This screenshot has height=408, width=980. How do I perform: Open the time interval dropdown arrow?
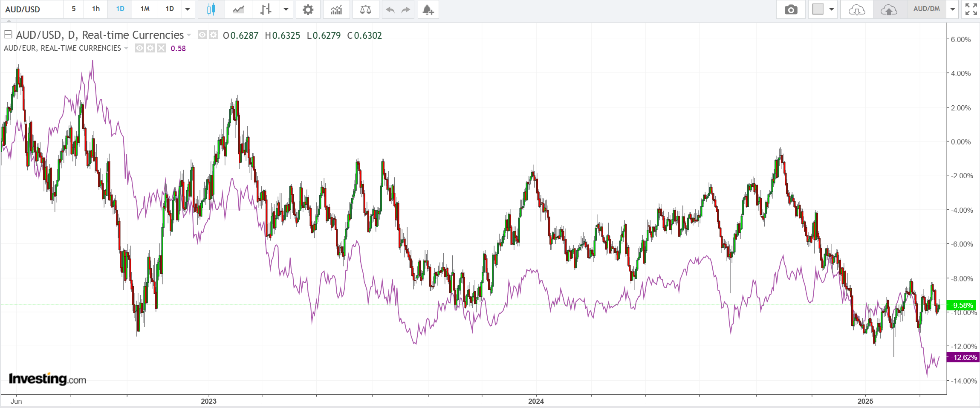click(188, 9)
